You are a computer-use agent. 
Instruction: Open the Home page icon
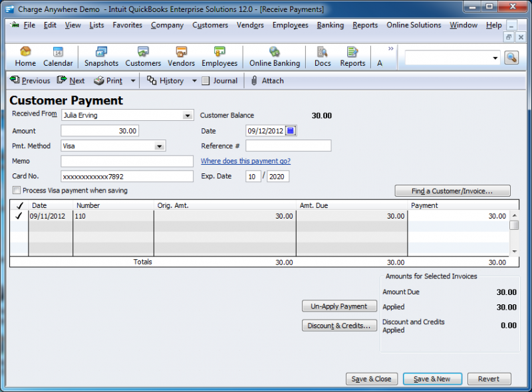click(25, 56)
